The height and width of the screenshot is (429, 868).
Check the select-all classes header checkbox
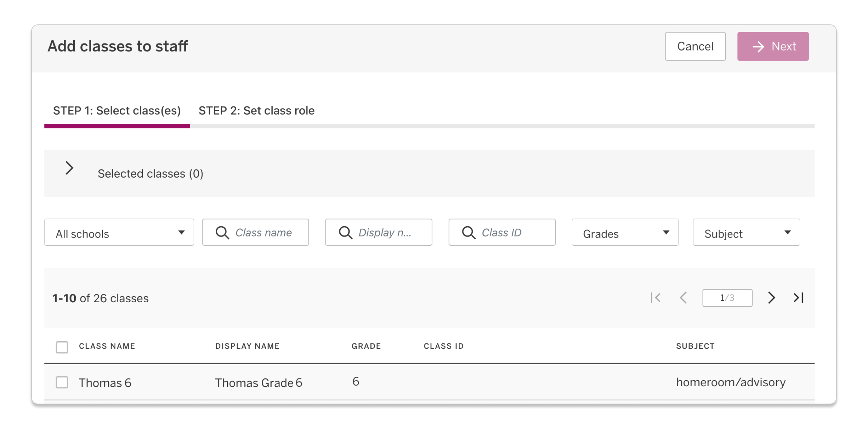click(62, 347)
